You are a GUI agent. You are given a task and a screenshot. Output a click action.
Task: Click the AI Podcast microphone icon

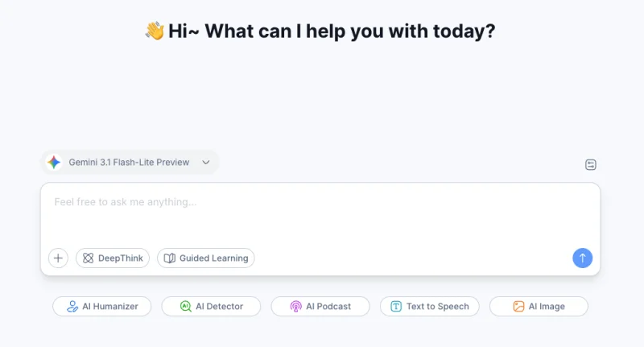point(295,307)
